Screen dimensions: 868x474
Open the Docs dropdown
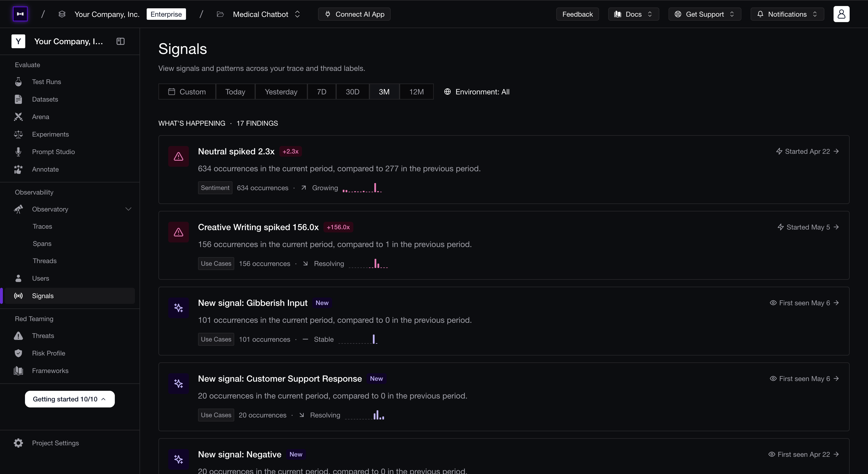pos(633,14)
